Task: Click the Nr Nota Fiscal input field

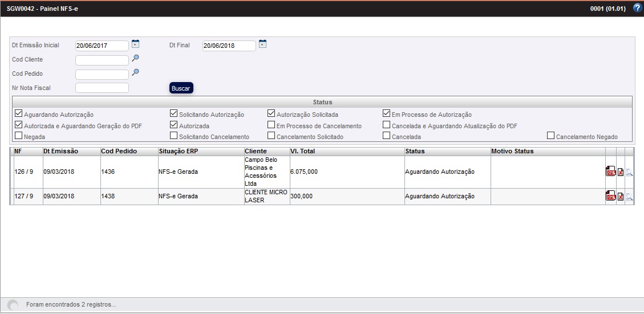Action: point(102,88)
